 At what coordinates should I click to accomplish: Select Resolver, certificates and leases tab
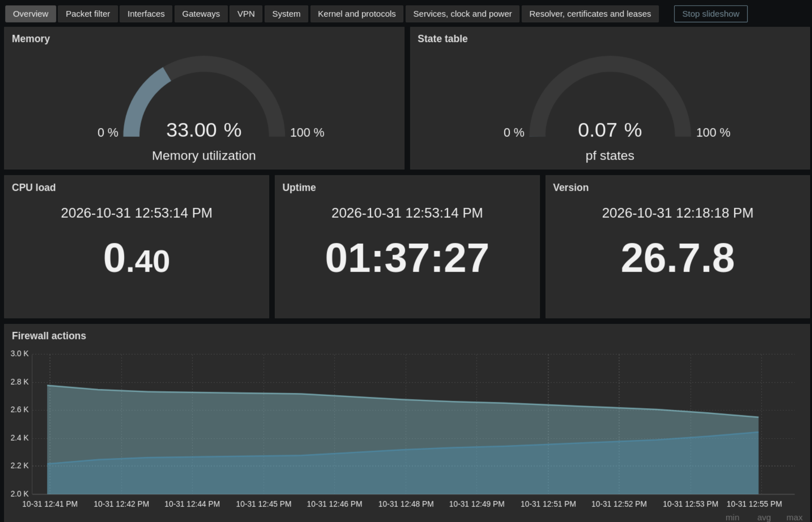point(590,14)
